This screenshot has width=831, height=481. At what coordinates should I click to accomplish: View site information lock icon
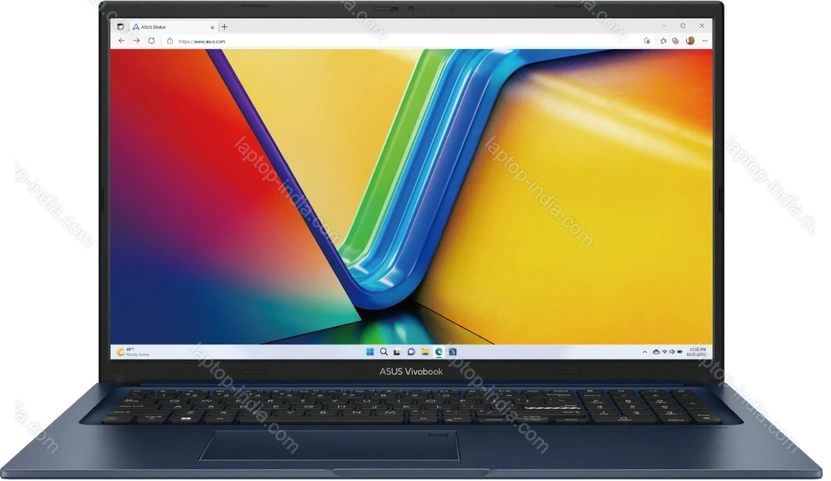(171, 41)
